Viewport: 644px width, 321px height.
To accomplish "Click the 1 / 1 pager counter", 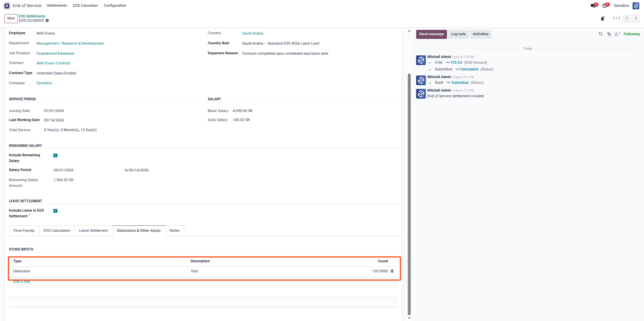I will (616, 18).
